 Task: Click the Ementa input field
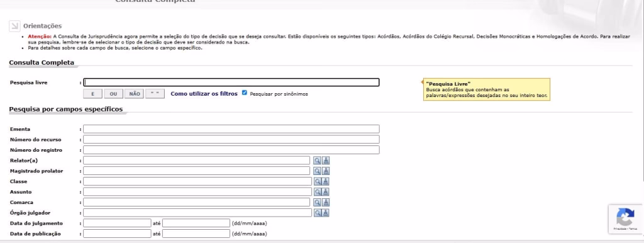pyautogui.click(x=231, y=129)
